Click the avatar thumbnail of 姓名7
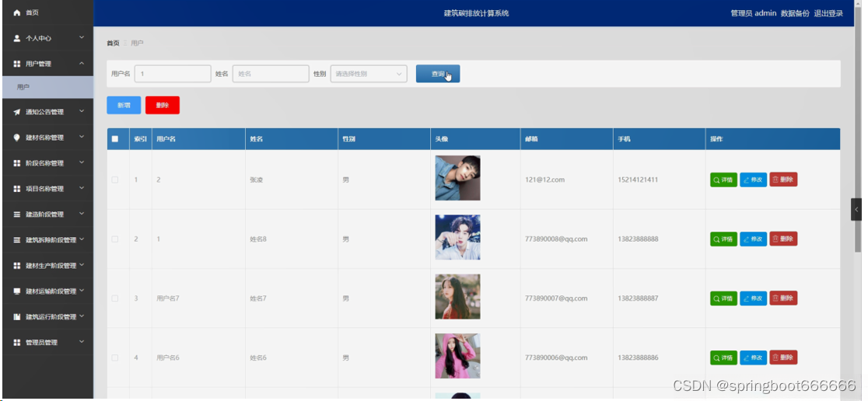 coord(458,296)
